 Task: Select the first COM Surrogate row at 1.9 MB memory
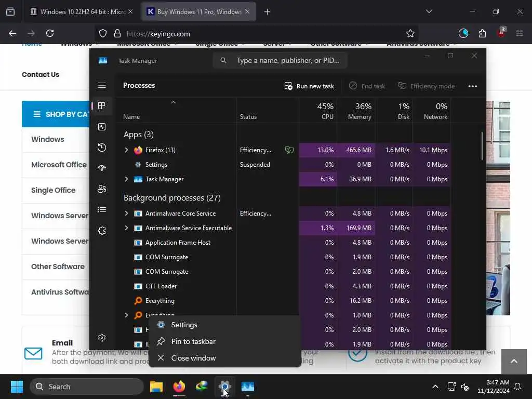(x=283, y=257)
